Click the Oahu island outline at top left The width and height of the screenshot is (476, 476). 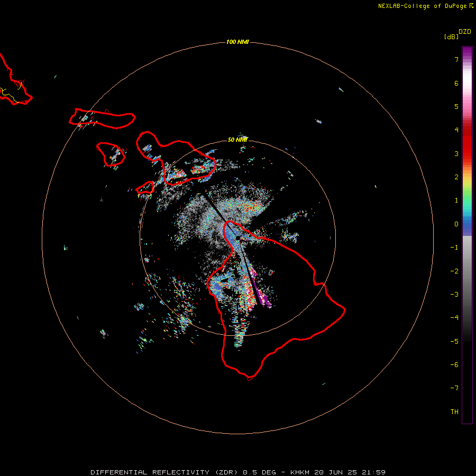(15, 80)
